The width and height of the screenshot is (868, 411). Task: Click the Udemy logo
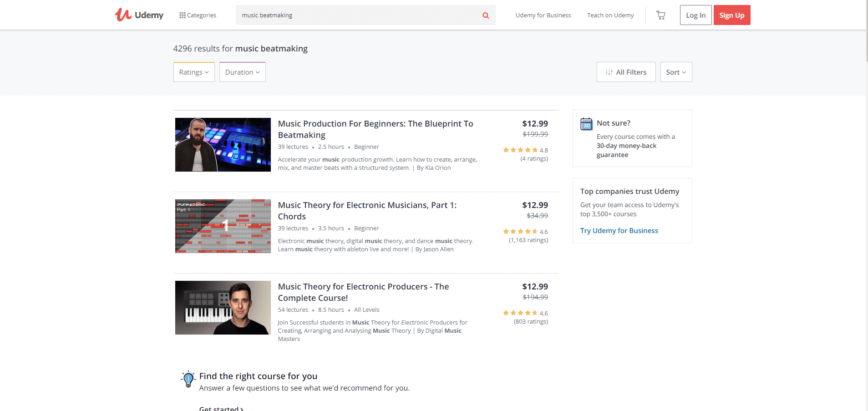tap(139, 15)
